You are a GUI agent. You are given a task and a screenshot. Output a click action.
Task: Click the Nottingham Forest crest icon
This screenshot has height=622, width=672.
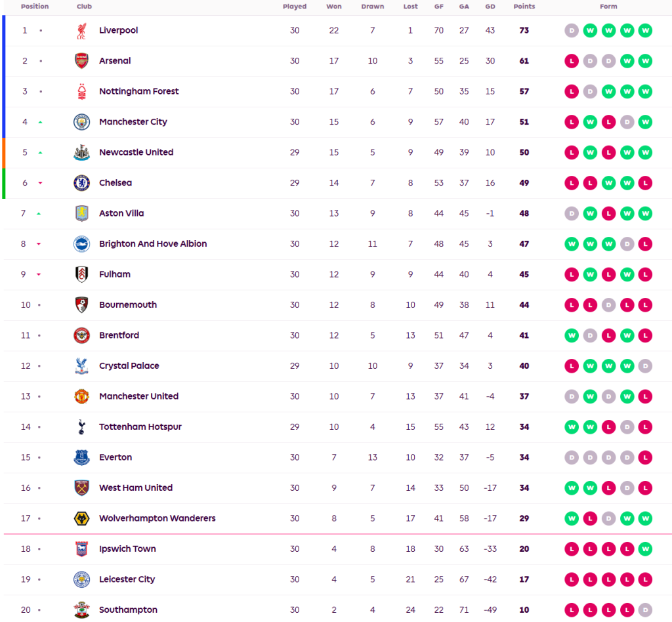pos(81,92)
